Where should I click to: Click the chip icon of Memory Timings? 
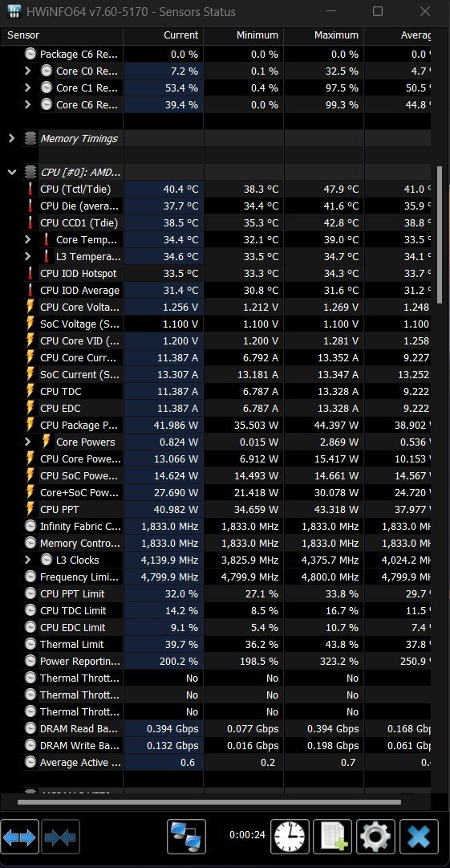31,138
